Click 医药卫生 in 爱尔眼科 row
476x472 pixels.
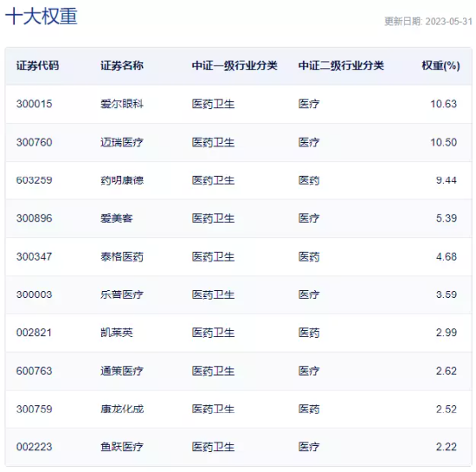[x=213, y=104]
